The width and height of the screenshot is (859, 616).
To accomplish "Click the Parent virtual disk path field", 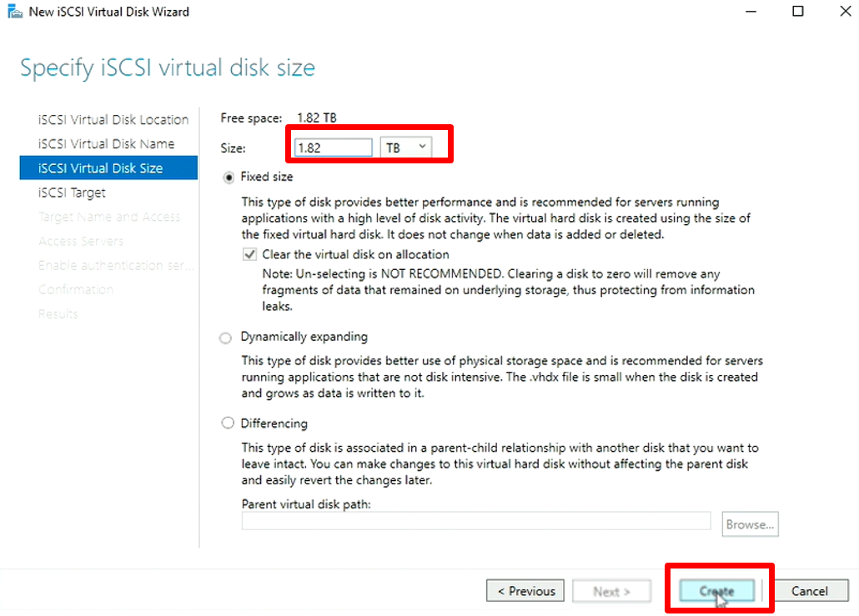I will coord(475,522).
